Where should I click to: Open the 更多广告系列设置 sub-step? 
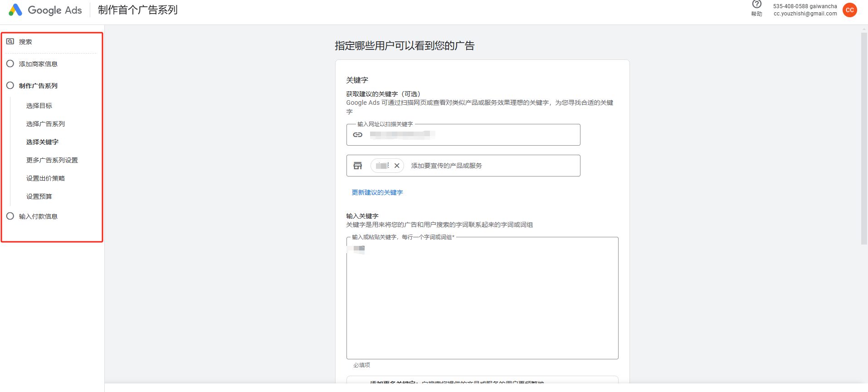52,160
